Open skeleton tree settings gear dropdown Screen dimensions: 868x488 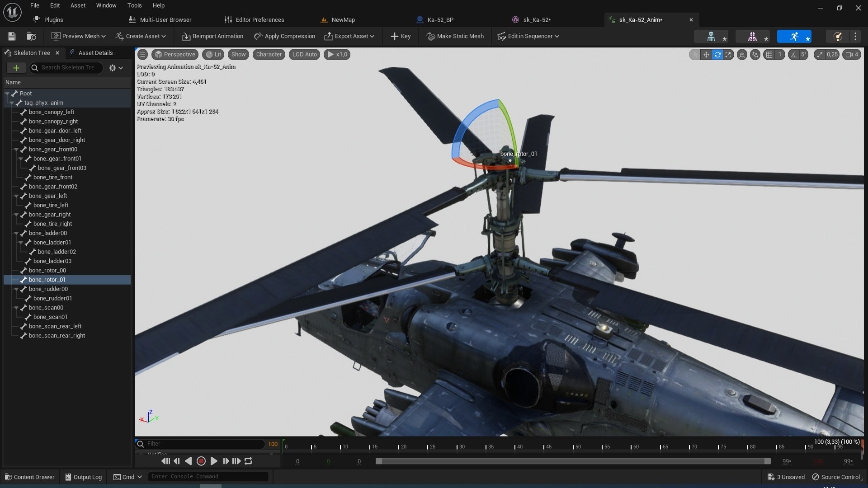(x=116, y=68)
